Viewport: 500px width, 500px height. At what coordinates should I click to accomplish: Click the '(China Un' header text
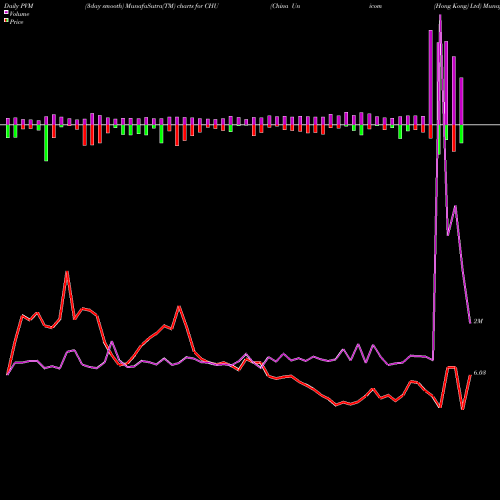click(x=285, y=6)
